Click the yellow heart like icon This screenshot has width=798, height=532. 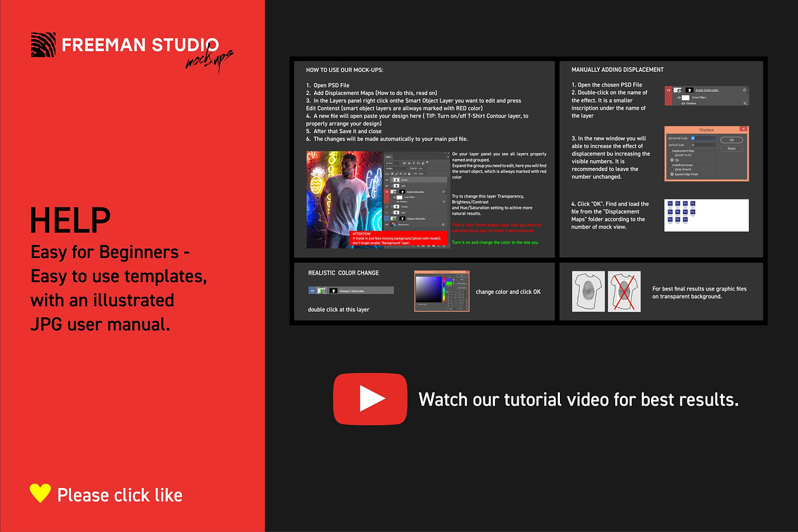point(41,493)
